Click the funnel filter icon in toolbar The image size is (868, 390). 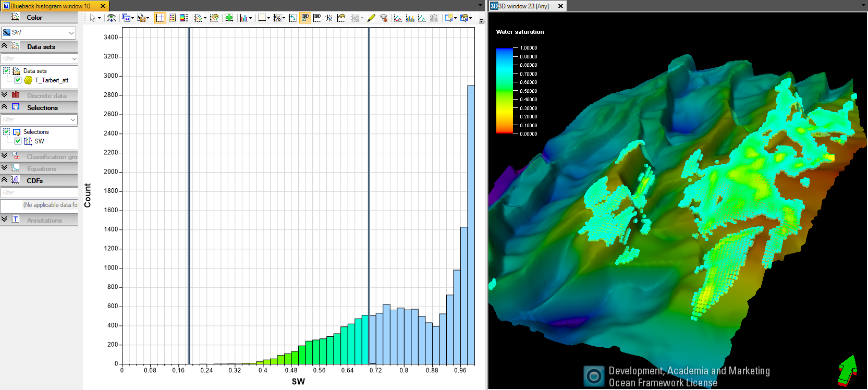point(384,18)
